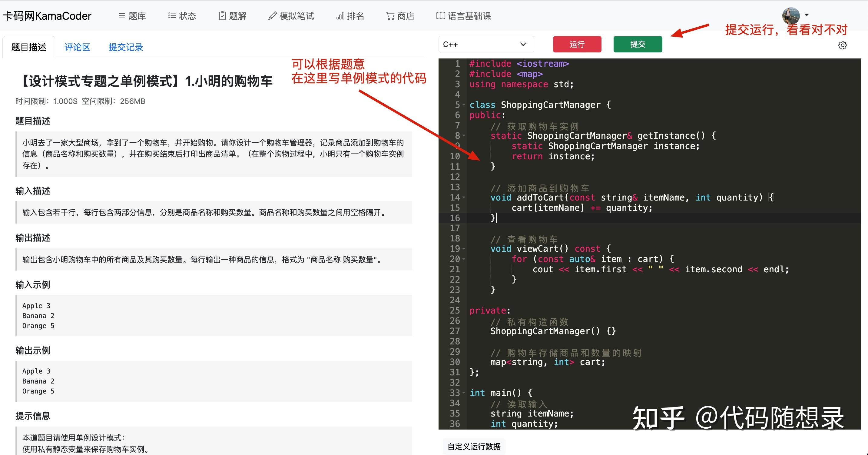Viewport: 868px width, 455px height.
Task: Click the 状态 icon in top navigation
Action: coord(172,16)
